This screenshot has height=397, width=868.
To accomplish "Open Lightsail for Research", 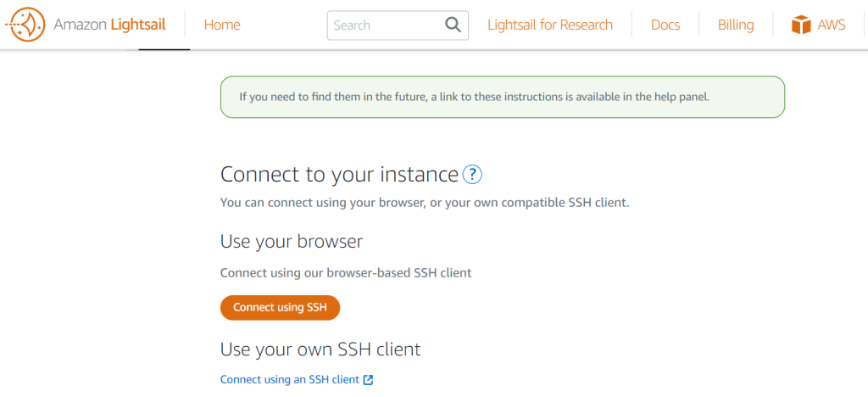I will pos(550,25).
